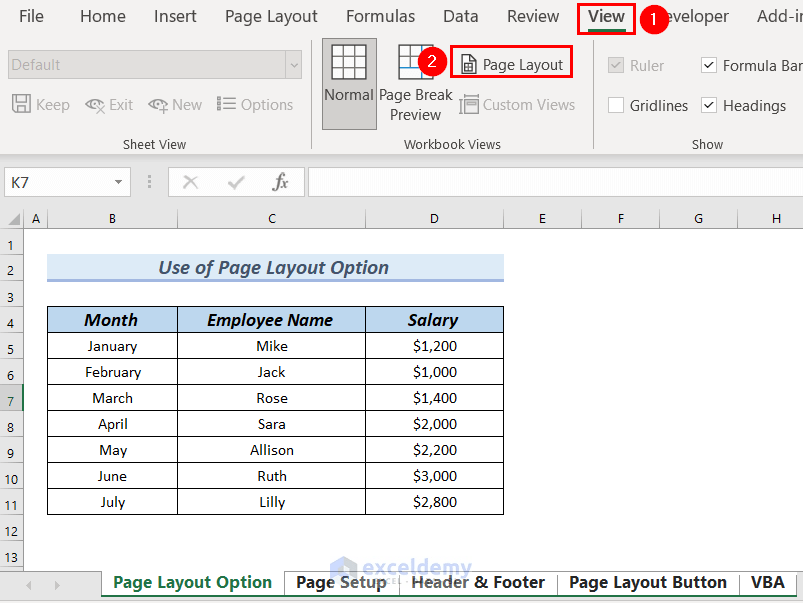Image resolution: width=803 pixels, height=603 pixels.
Task: Enable Gridlines display
Action: click(616, 104)
